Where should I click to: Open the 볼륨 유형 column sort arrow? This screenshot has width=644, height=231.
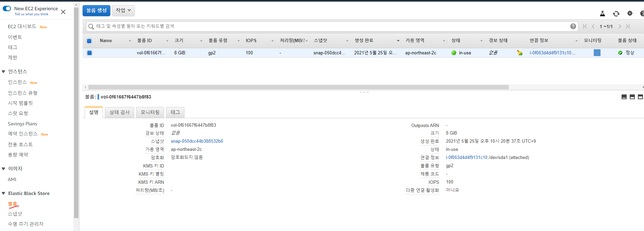(x=238, y=41)
